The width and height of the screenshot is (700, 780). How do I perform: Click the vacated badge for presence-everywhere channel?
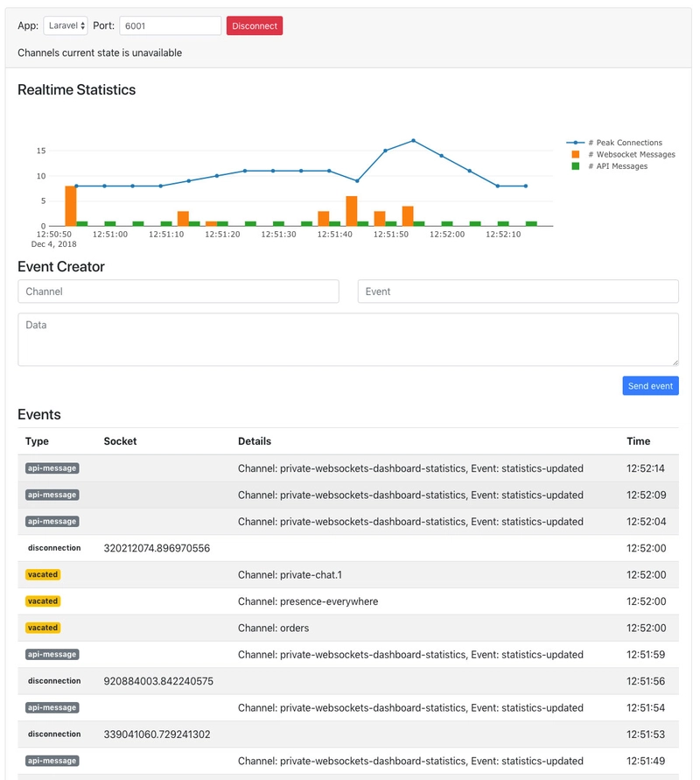43,601
